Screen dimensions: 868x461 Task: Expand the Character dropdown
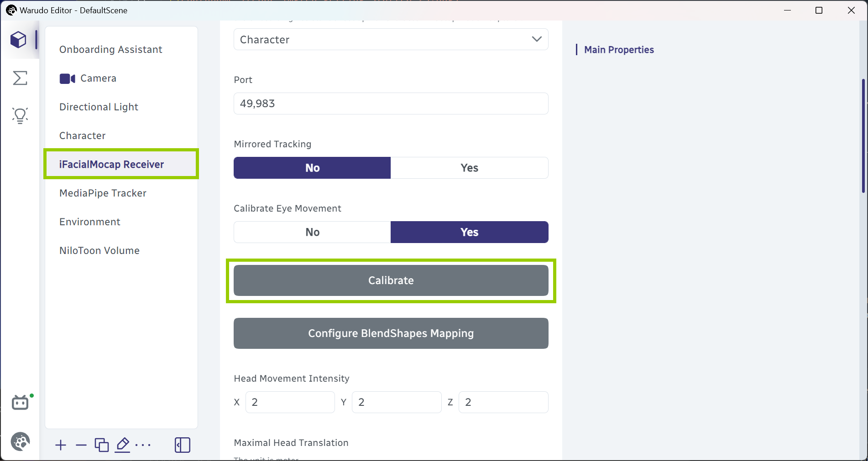coord(391,40)
